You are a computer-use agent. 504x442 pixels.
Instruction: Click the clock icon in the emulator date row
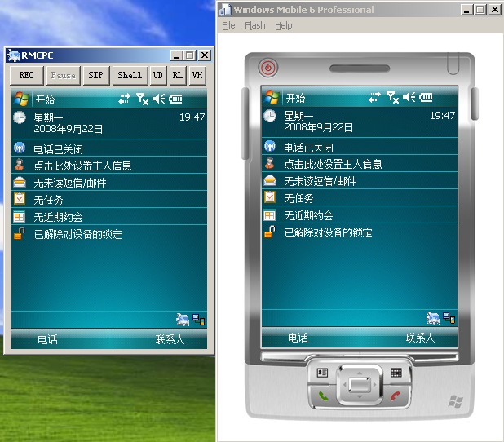[270, 116]
